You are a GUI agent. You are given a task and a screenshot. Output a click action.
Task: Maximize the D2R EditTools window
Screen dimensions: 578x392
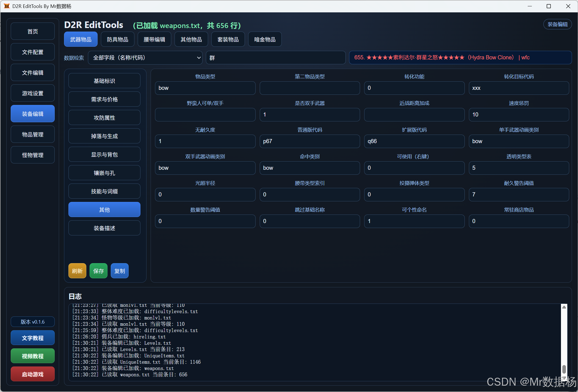[549, 6]
